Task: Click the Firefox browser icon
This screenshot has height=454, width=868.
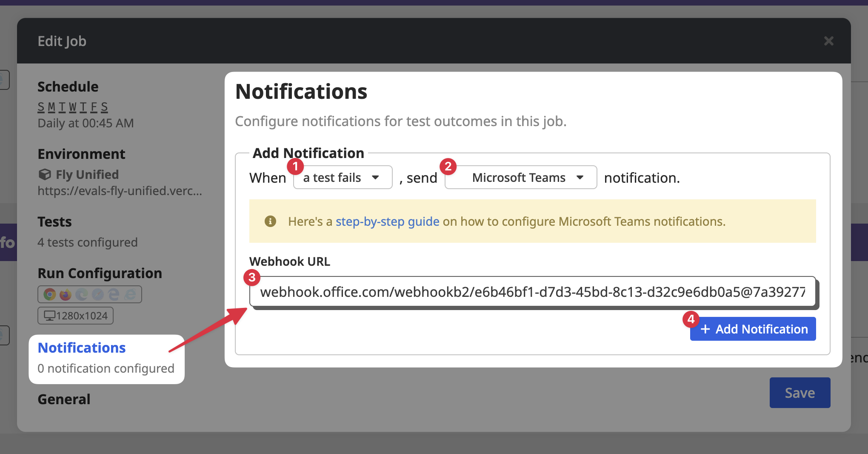Action: (x=66, y=294)
